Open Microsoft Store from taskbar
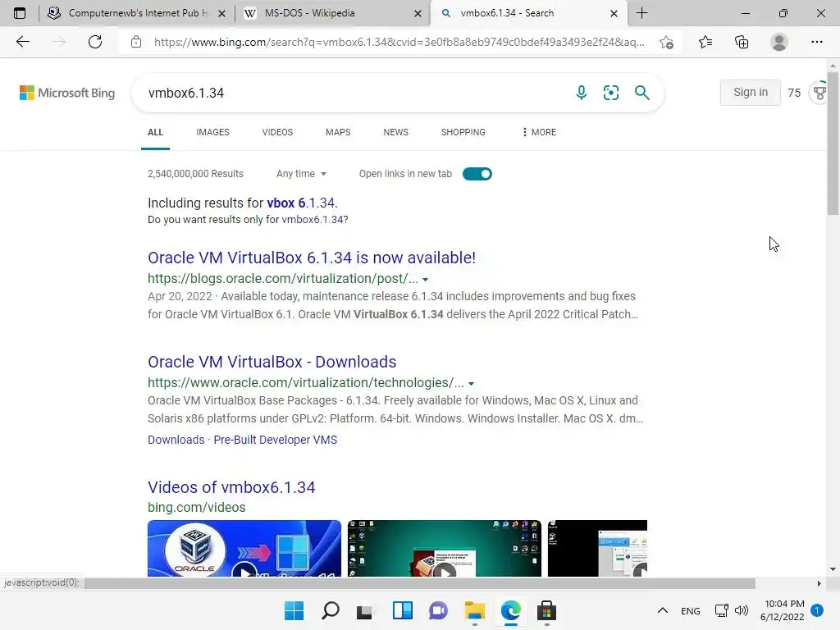This screenshot has width=840, height=630. click(546, 610)
